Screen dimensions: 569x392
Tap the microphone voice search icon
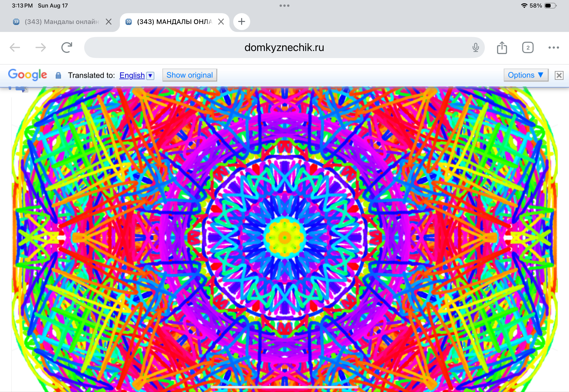pyautogui.click(x=475, y=47)
